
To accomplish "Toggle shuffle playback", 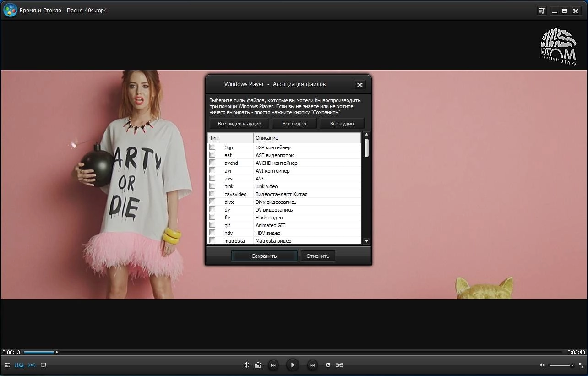I will (339, 365).
